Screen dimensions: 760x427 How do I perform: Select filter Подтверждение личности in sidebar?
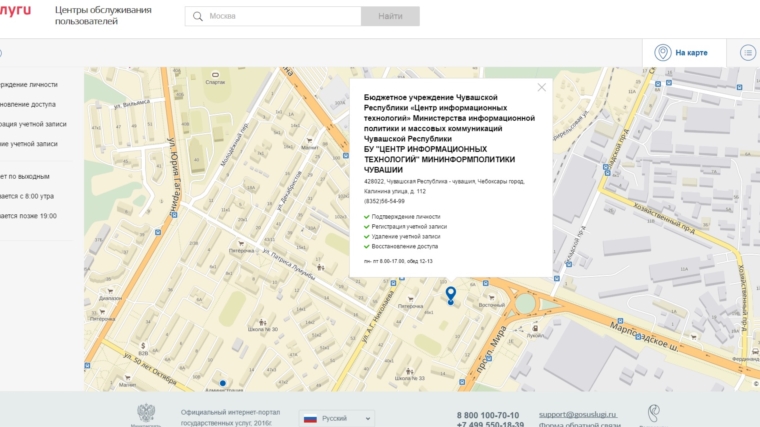click(29, 84)
